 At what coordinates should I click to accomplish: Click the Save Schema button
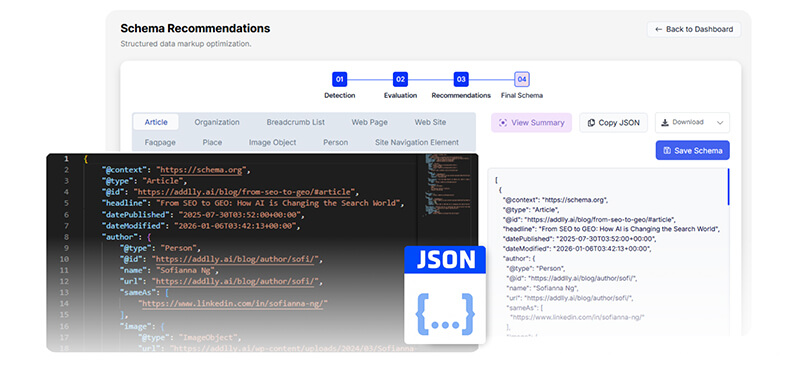click(692, 151)
